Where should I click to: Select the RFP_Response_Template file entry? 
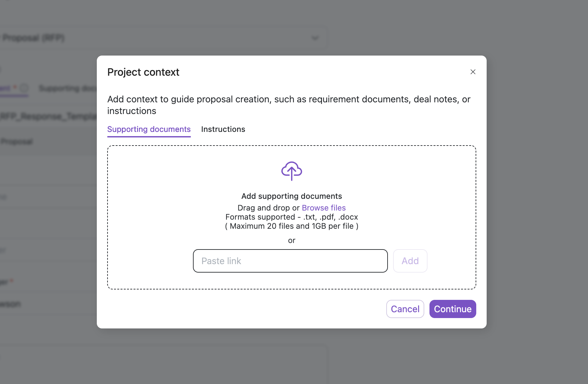tap(48, 116)
